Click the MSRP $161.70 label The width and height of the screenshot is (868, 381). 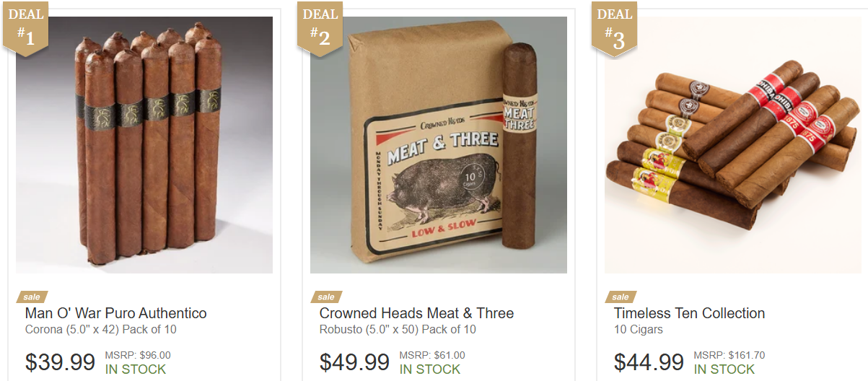(729, 355)
